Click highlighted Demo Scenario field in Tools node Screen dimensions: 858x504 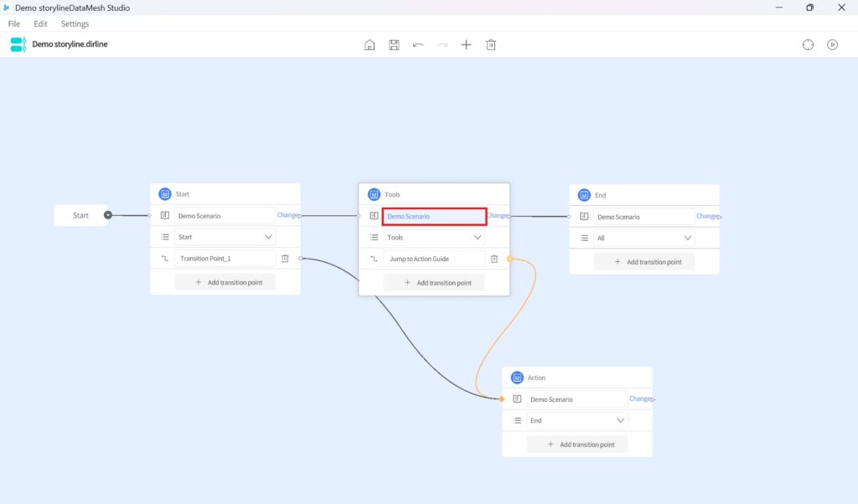click(x=434, y=216)
